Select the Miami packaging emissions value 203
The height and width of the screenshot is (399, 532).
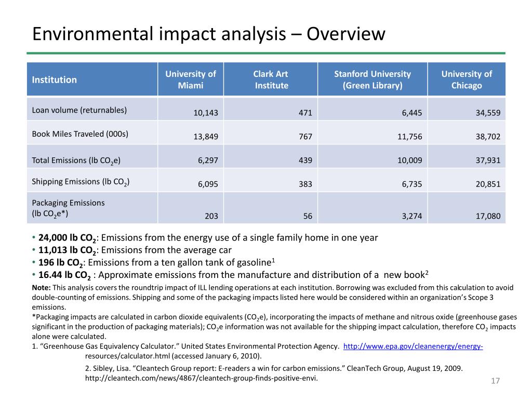click(211, 216)
